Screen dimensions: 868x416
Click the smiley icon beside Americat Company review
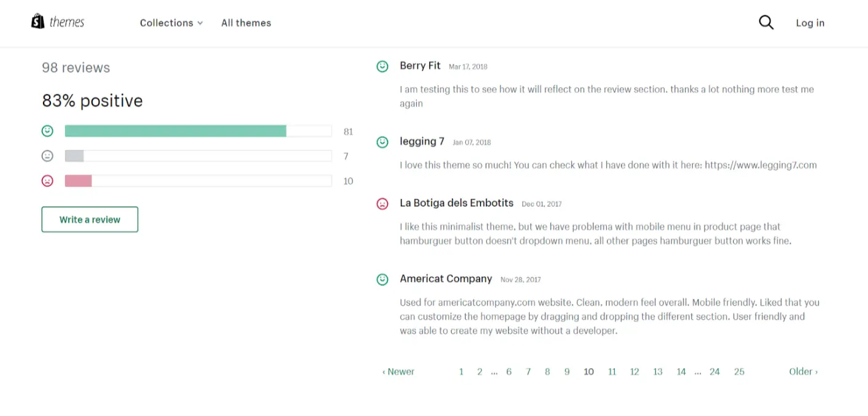[383, 280]
